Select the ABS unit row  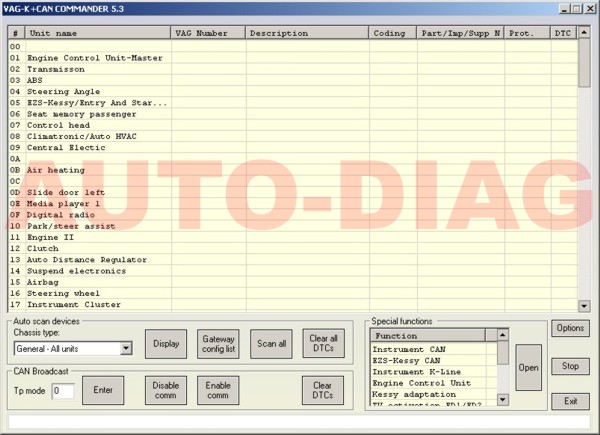coord(293,80)
